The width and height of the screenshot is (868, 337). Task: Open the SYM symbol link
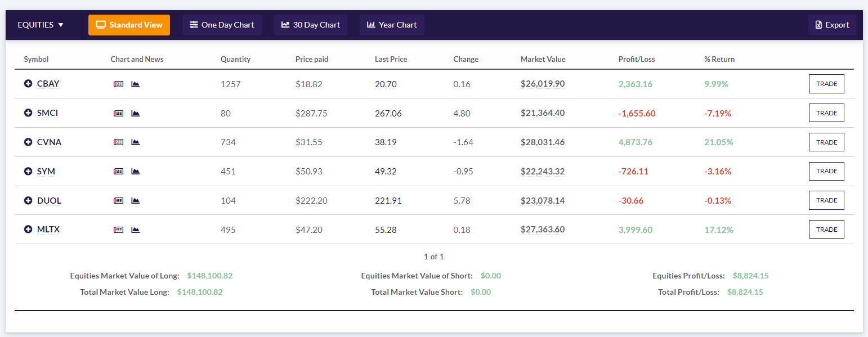46,171
